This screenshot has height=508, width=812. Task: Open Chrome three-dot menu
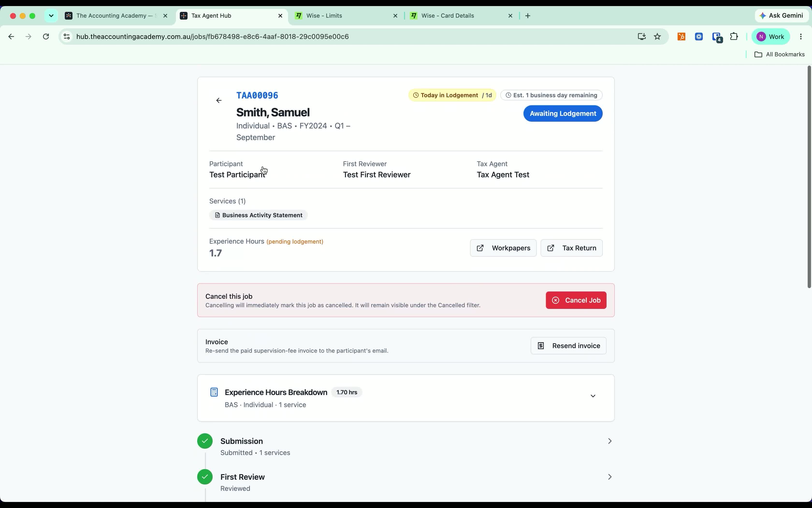(801, 37)
